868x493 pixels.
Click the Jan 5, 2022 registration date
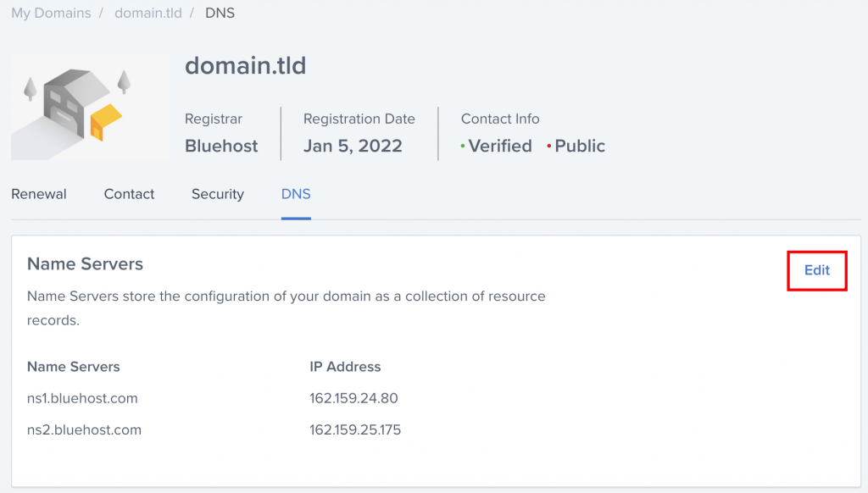tap(353, 146)
